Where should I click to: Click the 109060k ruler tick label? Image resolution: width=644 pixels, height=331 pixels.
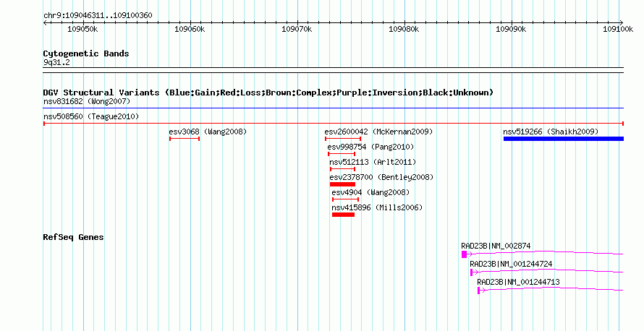[x=190, y=29]
